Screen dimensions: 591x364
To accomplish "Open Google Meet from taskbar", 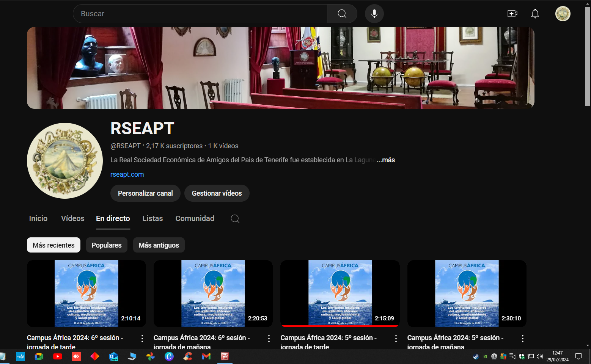I will click(39, 356).
